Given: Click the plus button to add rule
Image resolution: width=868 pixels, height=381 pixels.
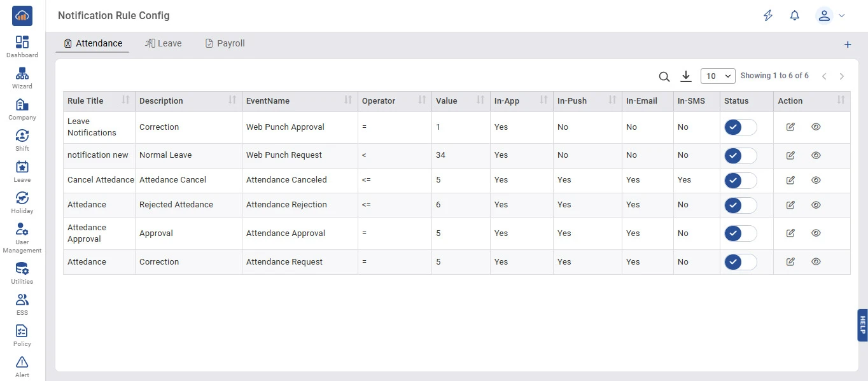Looking at the screenshot, I should tap(847, 45).
